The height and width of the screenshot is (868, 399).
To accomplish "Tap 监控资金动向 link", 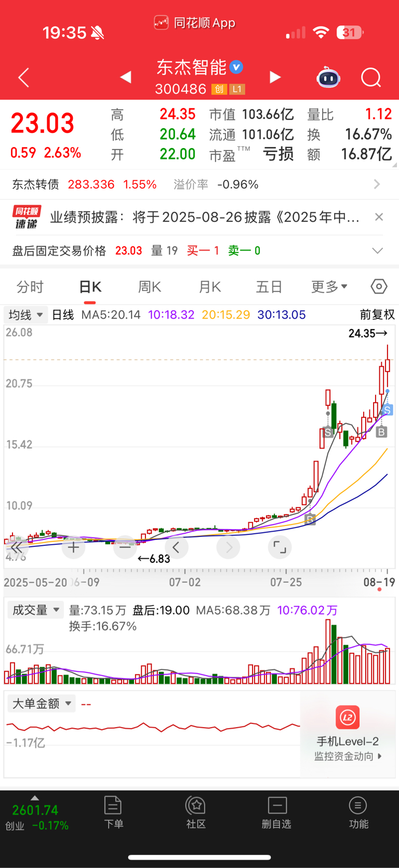I will [x=348, y=756].
